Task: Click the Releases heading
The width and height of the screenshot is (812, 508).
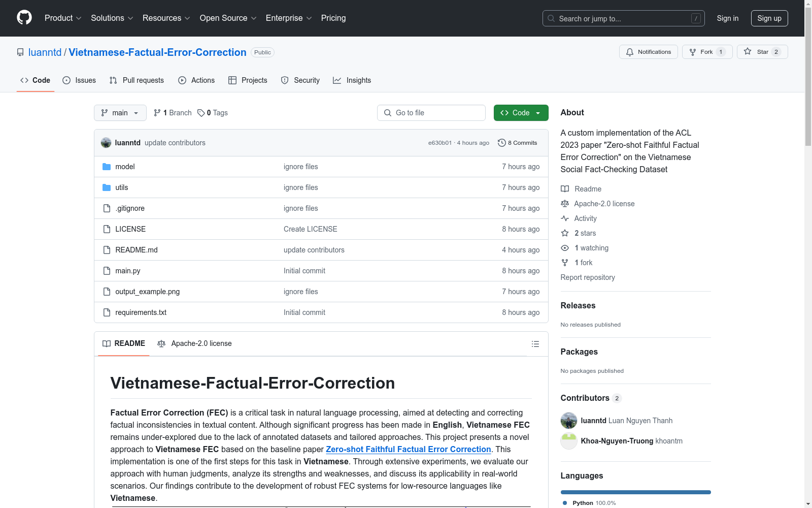Action: coord(578,305)
